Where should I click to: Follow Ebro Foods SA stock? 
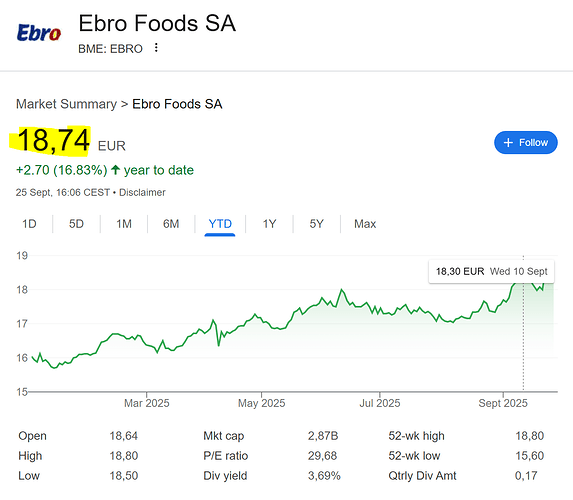[525, 143]
